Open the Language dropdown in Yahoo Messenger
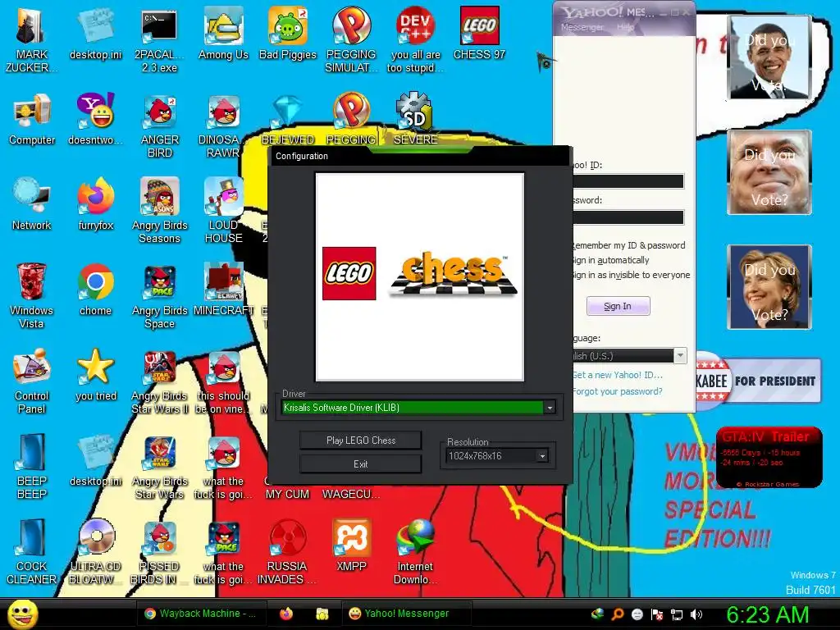The width and height of the screenshot is (840, 630). 680,356
